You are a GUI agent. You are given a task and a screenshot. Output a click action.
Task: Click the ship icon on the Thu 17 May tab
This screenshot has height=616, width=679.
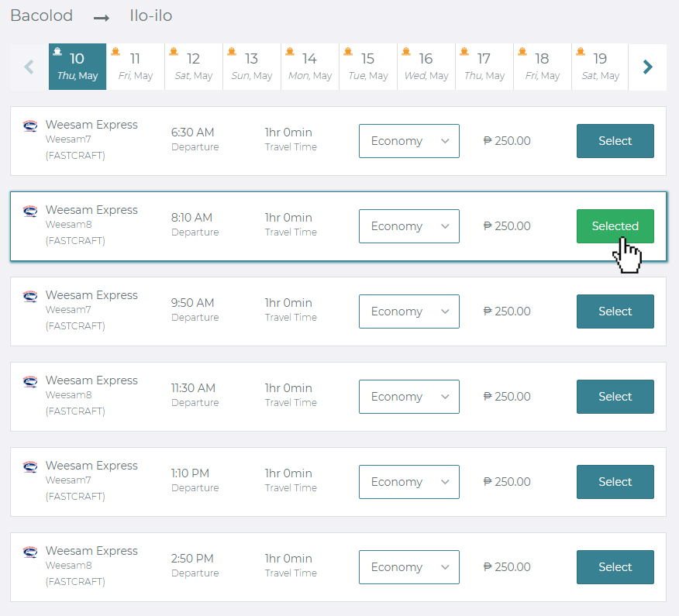click(x=464, y=52)
